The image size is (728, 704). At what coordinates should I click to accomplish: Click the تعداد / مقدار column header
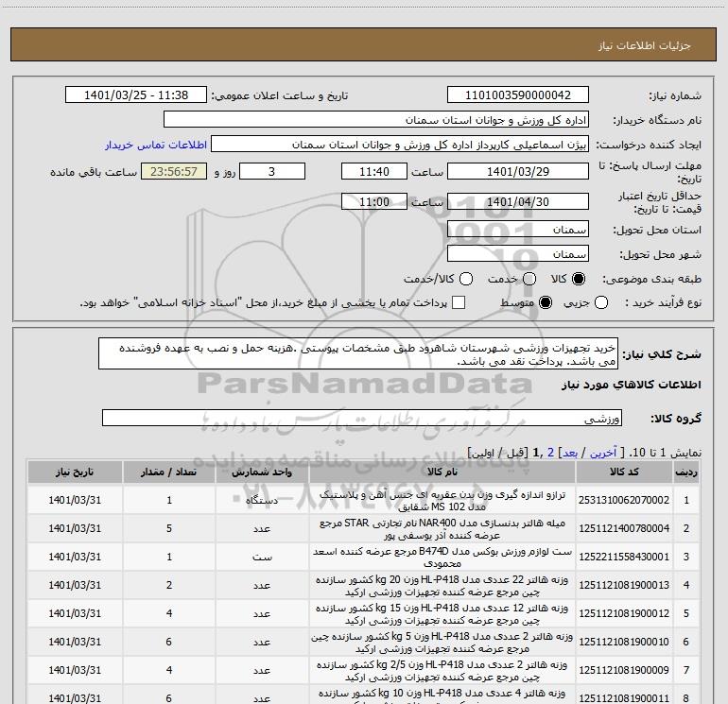(169, 472)
